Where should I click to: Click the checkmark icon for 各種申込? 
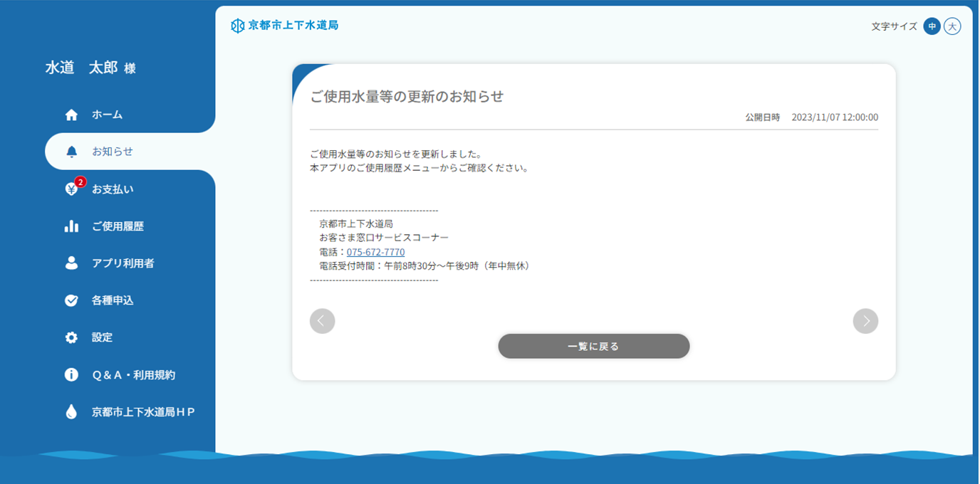click(71, 300)
